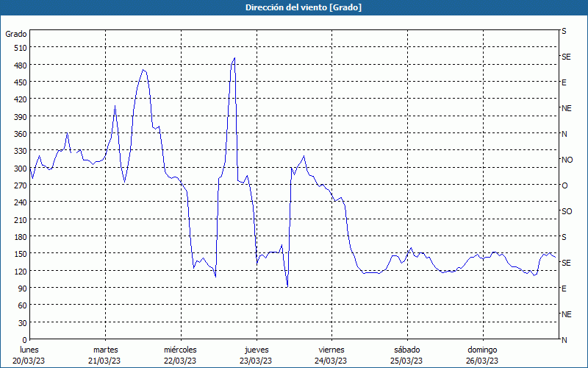Pick the 90 degree axis label
This screenshot has width=588, height=368.
pos(23,289)
